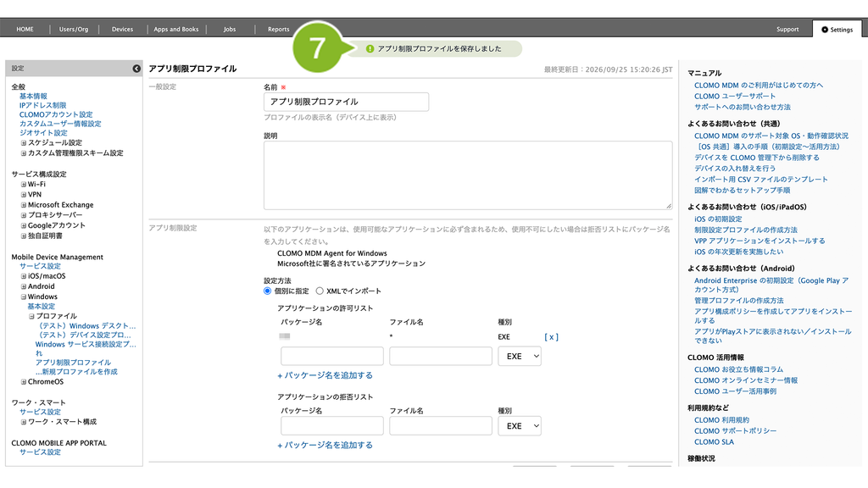Expand the VPN plus icon
Viewport: 868px width, 488px height.
click(x=24, y=195)
